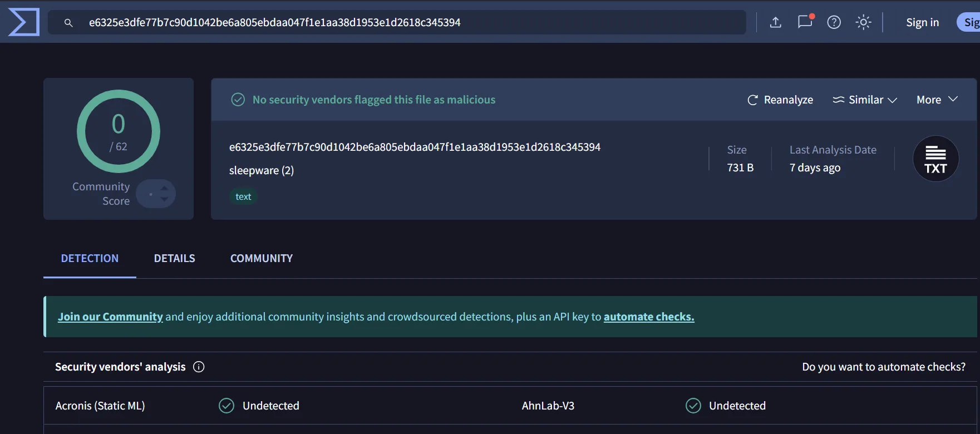The image size is (980, 434).
Task: Click the Join our Community link
Action: pyautogui.click(x=110, y=317)
